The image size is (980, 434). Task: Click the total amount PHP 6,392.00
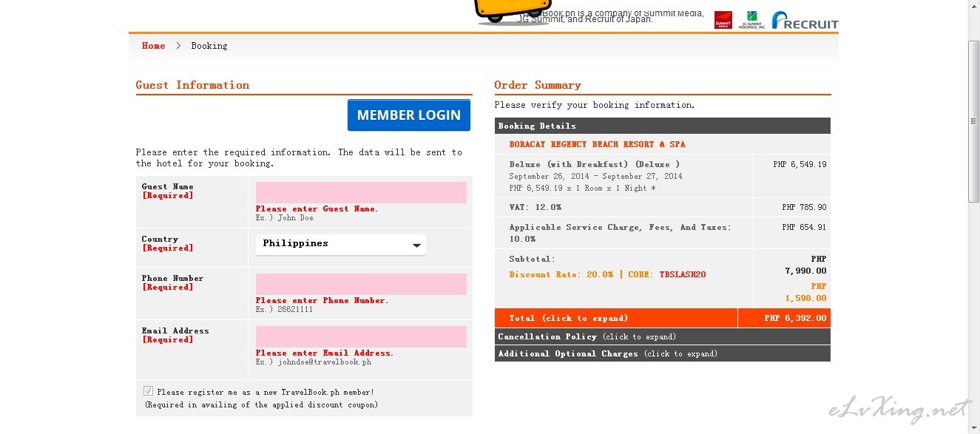[x=795, y=318]
